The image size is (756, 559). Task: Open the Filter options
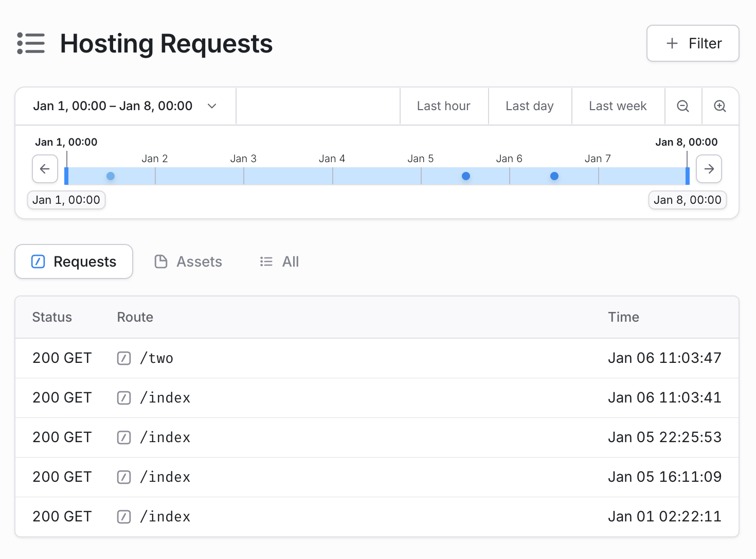693,43
